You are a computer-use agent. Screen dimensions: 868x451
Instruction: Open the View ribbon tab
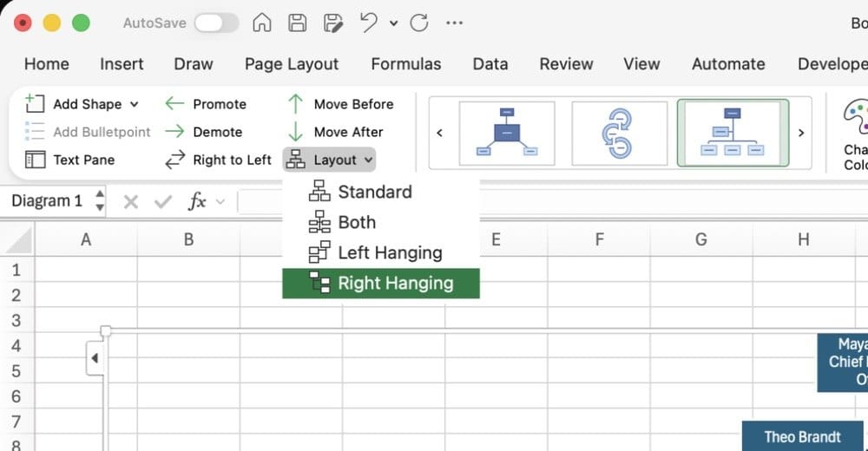point(641,63)
